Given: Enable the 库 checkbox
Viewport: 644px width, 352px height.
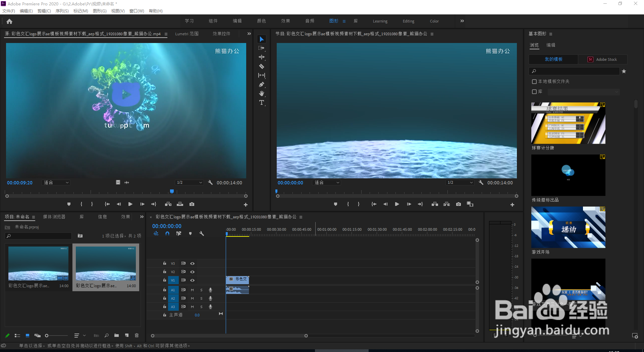Looking at the screenshot, I should pos(534,92).
